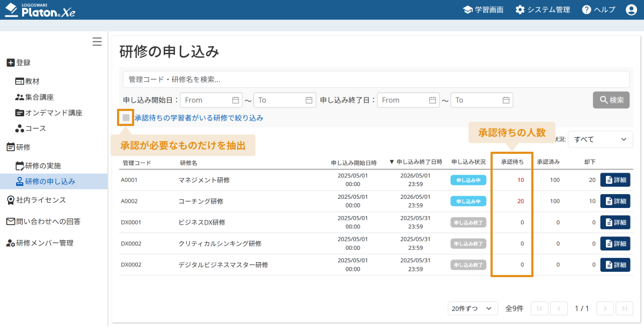
Task: Open コース in the sidebar
Action: click(31, 129)
